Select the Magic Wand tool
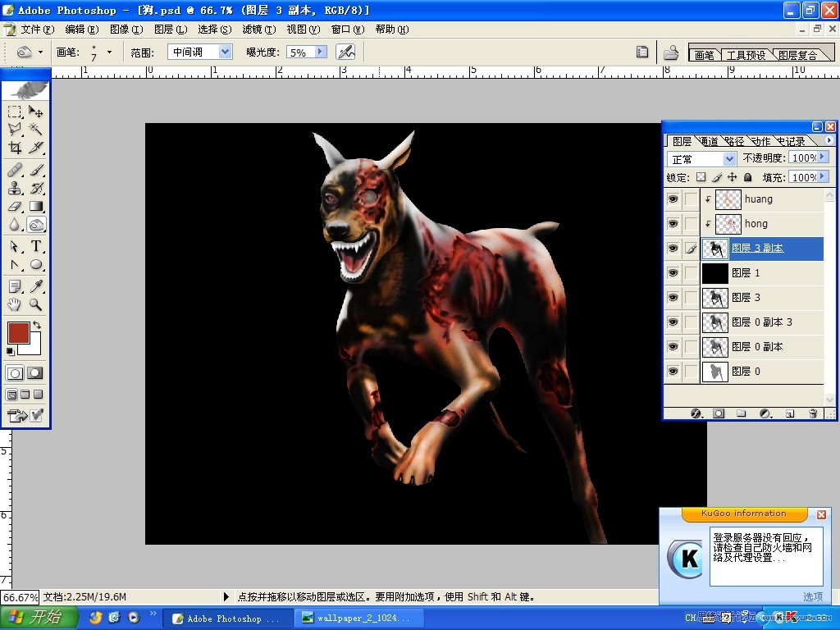Viewport: 840px width, 630px height. pos(36,129)
